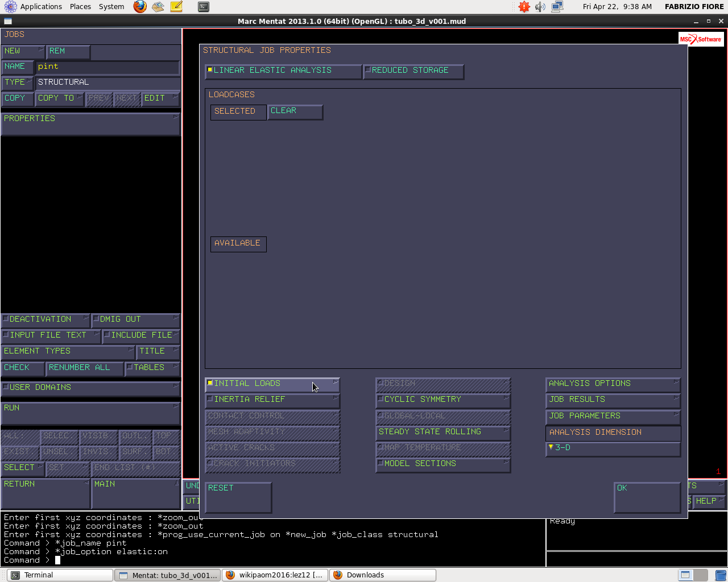
Task: Open RUN job submenu
Action: click(x=90, y=413)
